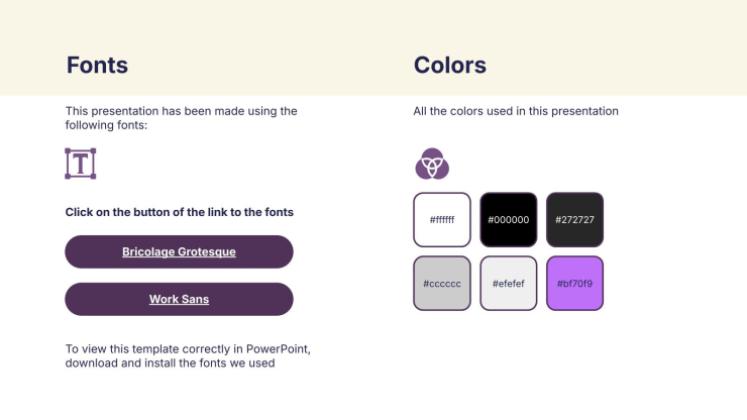Select the 'Fonts' heading text

(97, 65)
